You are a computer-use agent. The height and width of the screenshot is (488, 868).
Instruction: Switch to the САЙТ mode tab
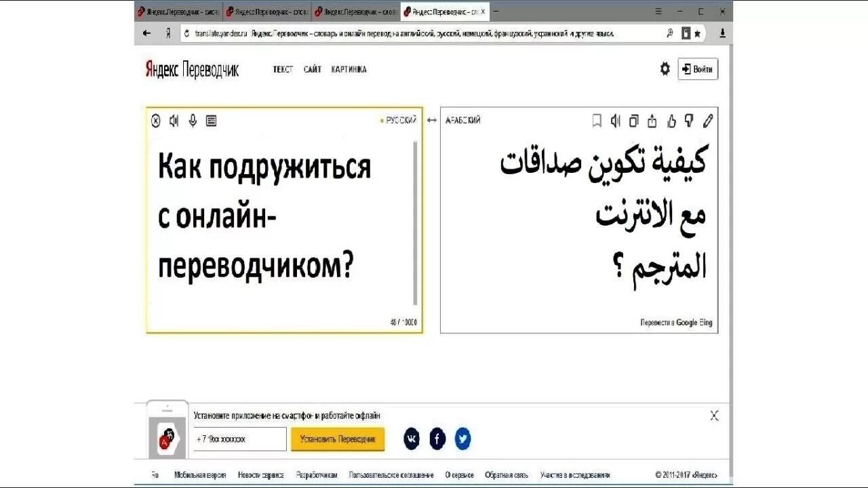(x=313, y=69)
